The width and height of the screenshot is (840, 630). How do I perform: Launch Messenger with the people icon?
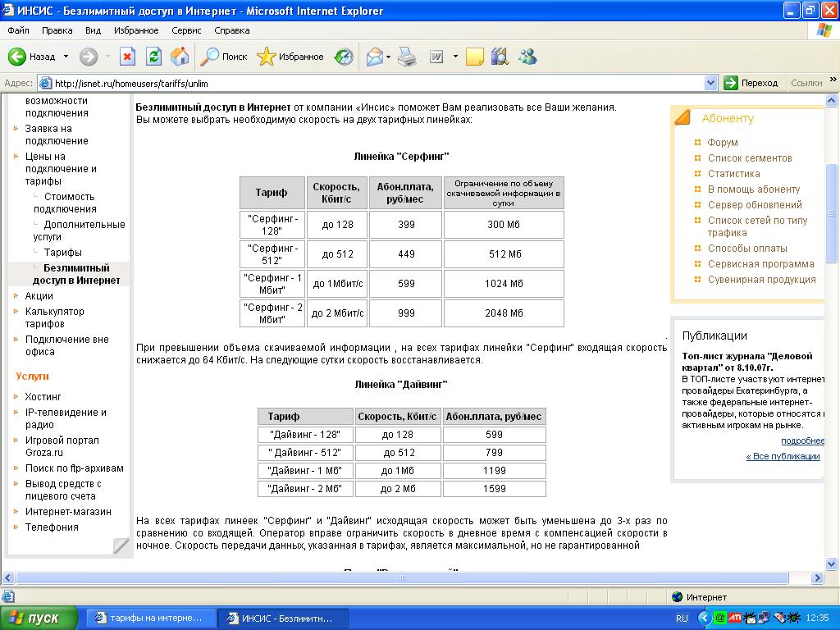pos(527,57)
